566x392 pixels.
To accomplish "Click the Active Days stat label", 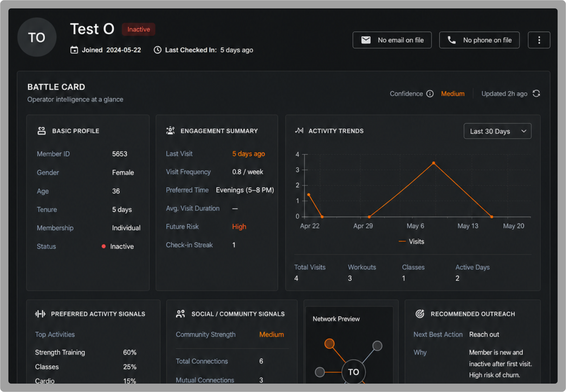I will (x=473, y=267).
